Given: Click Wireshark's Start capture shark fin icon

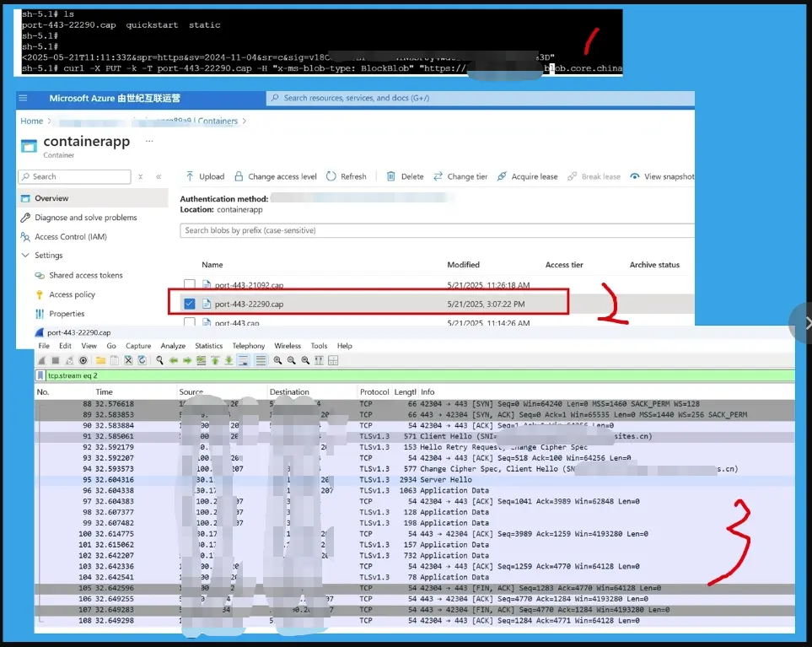Looking at the screenshot, I should 42,360.
